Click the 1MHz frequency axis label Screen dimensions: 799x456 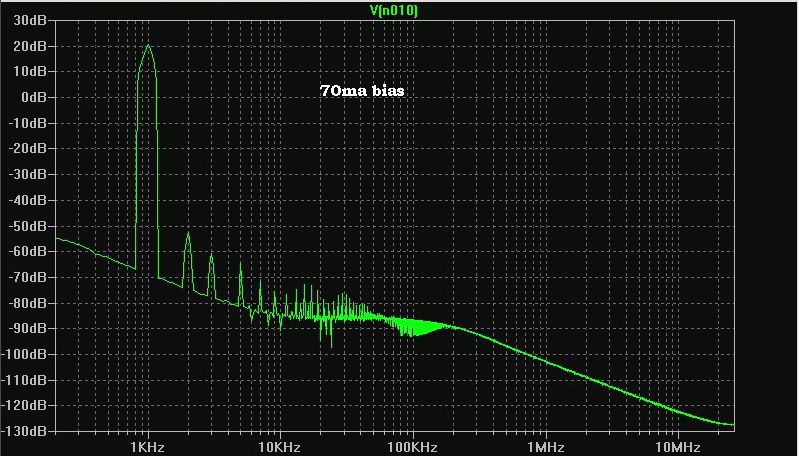click(545, 447)
